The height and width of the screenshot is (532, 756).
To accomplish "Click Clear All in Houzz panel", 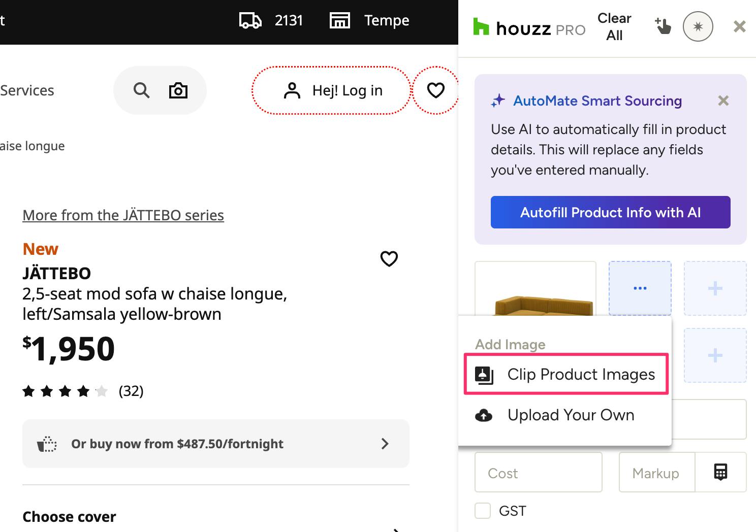I will pyautogui.click(x=614, y=26).
